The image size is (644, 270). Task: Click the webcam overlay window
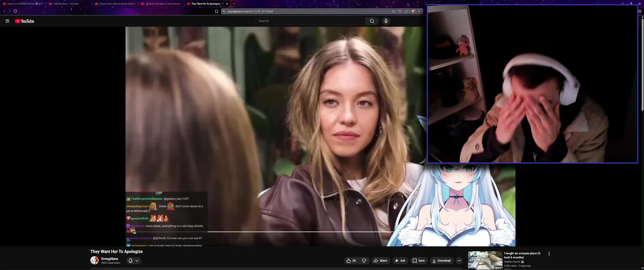coord(532,84)
